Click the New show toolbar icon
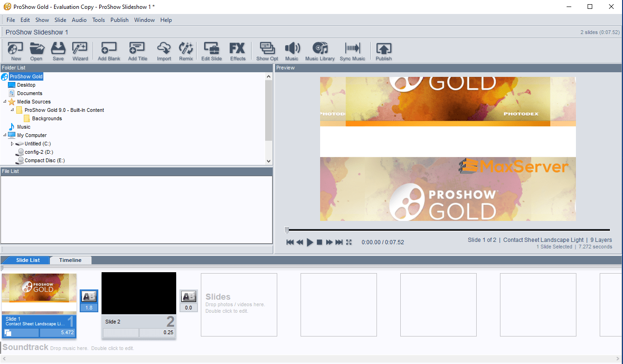The image size is (623, 364). (16, 51)
